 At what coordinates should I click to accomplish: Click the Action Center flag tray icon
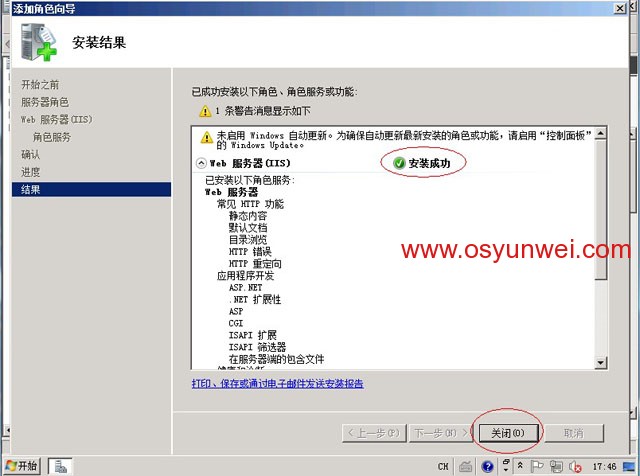point(537,466)
